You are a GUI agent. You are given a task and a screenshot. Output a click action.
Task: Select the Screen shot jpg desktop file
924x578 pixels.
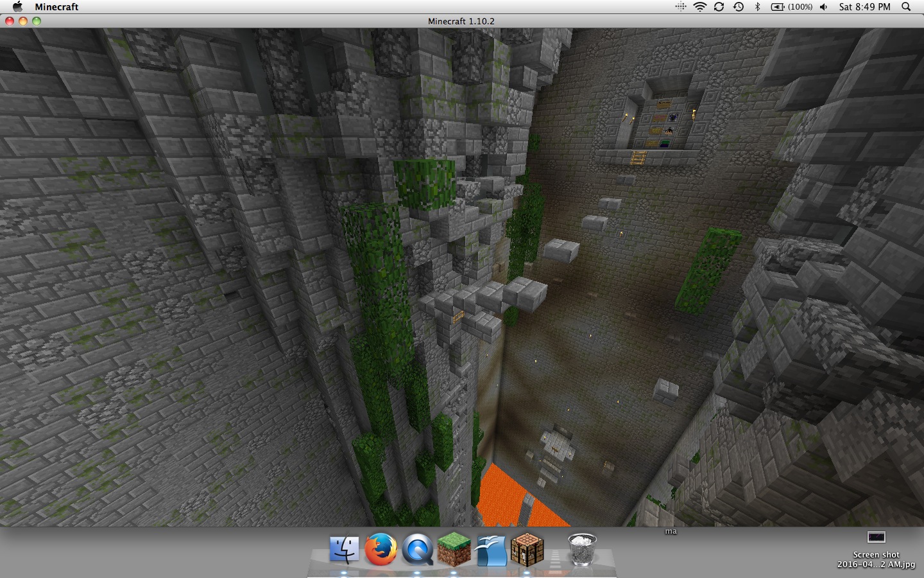pyautogui.click(x=876, y=550)
